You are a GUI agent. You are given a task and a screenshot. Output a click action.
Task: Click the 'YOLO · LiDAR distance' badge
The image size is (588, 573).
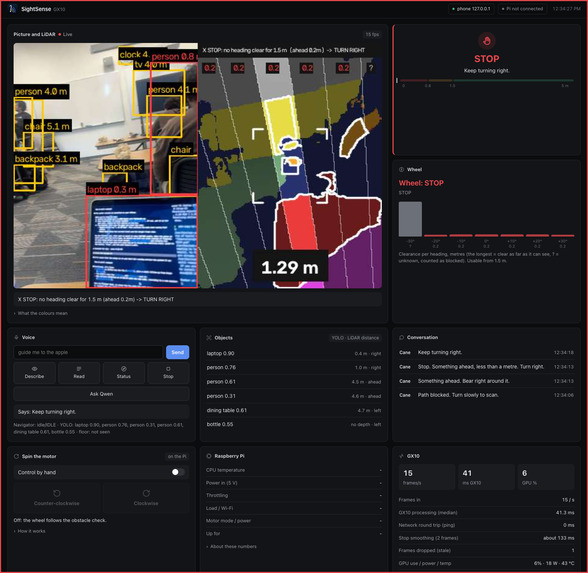[355, 338]
